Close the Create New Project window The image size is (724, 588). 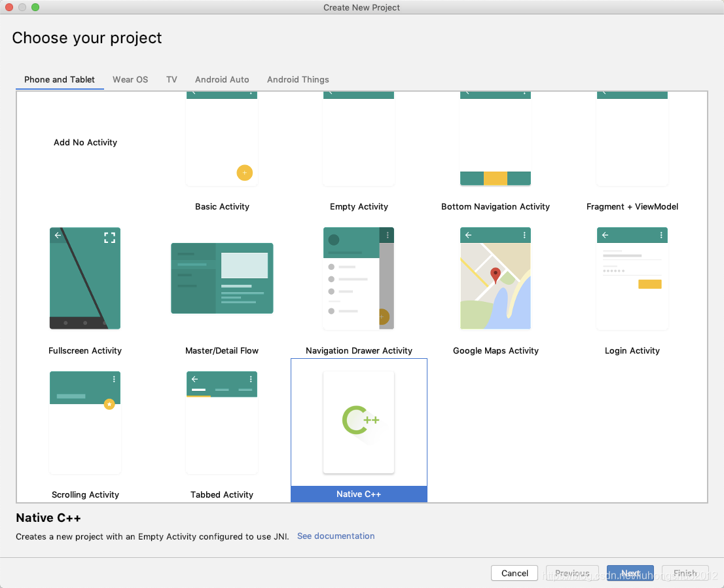[9, 7]
